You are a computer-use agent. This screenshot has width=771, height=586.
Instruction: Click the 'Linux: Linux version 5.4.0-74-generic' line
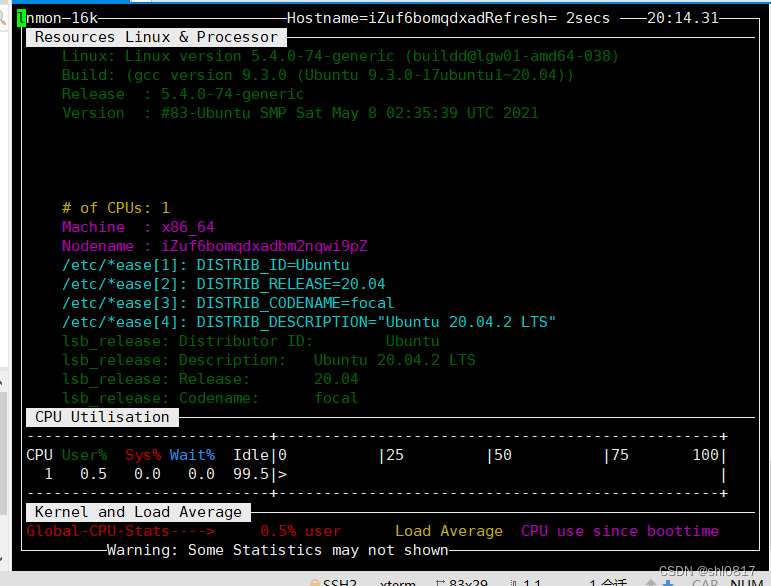pos(340,56)
